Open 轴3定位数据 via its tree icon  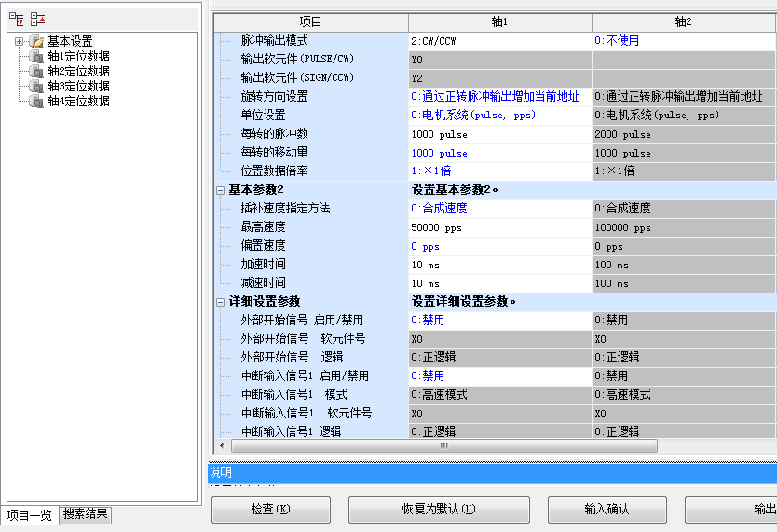coord(38,86)
